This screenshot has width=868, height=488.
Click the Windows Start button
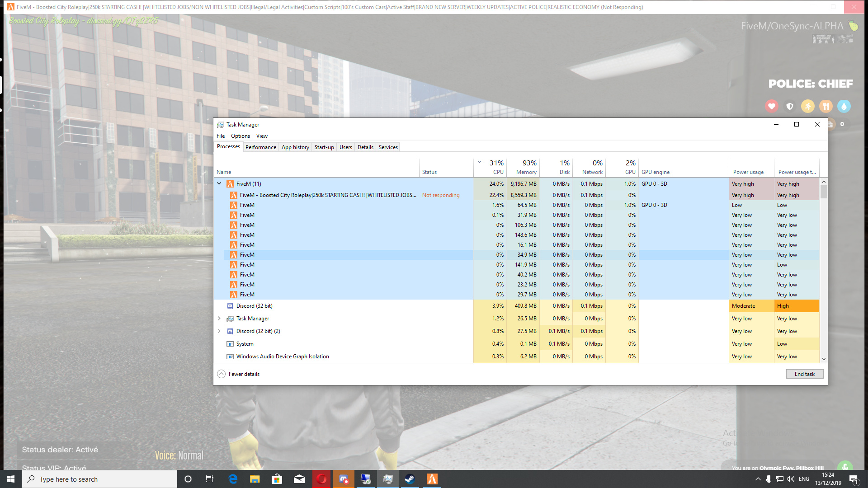coord(10,479)
